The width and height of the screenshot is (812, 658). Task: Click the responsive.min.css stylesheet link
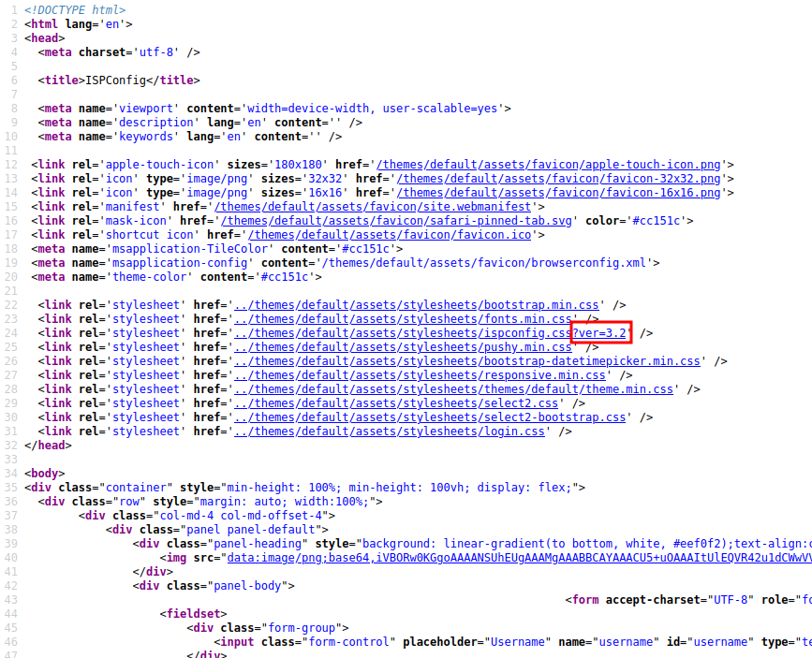tap(419, 375)
